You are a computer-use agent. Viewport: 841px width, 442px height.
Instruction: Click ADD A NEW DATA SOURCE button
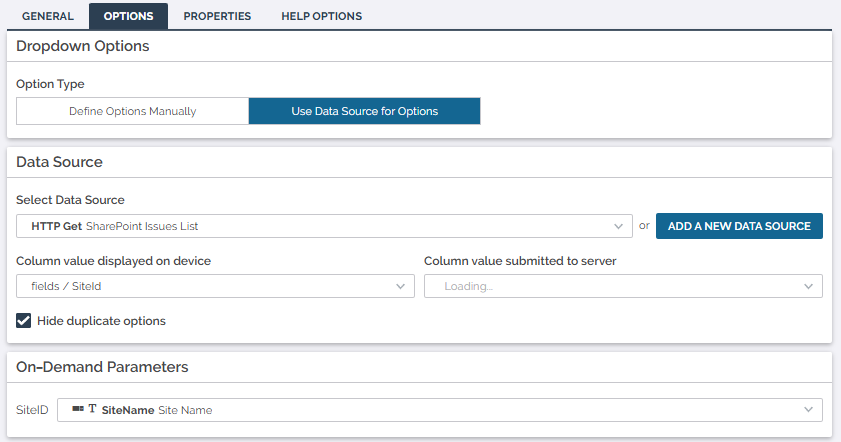[x=739, y=226]
